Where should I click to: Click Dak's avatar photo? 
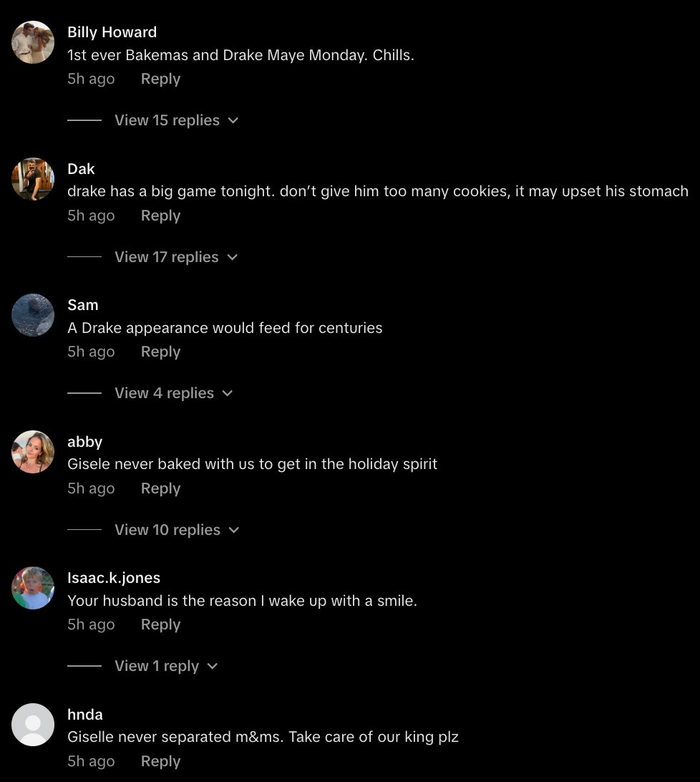tap(33, 179)
